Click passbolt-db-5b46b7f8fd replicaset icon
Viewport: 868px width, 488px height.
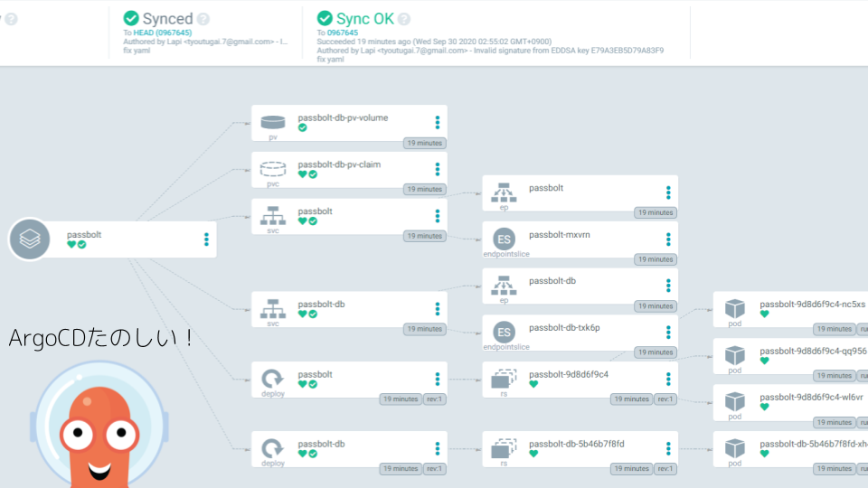(504, 448)
